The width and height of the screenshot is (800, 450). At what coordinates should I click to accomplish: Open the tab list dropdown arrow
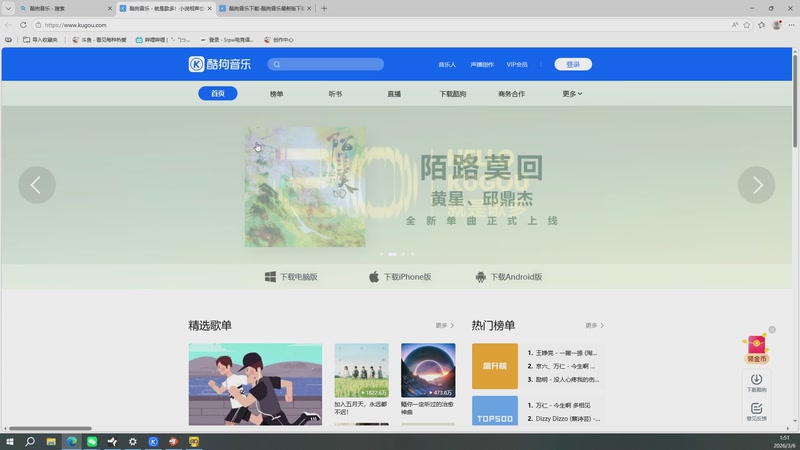(8, 8)
